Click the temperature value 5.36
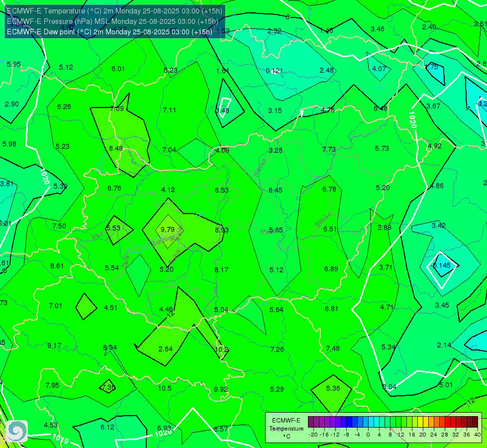The height and width of the screenshot is (448, 487). point(333,388)
